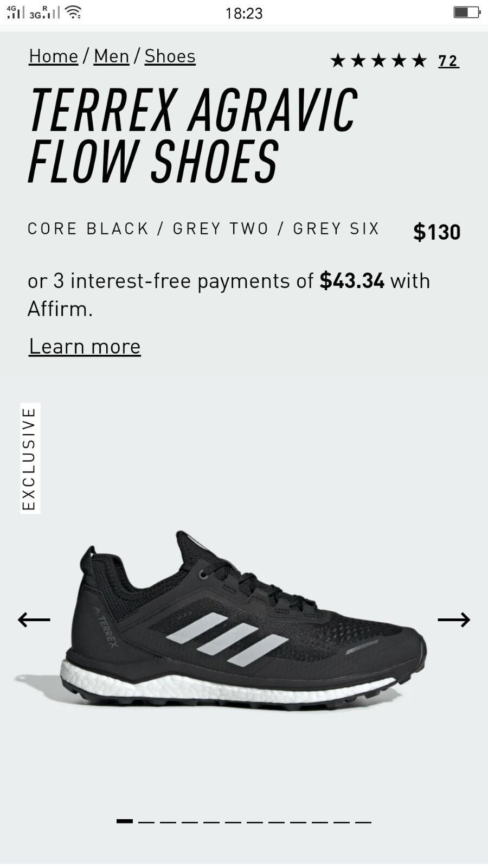The height and width of the screenshot is (868, 488).
Task: Tap the $130 price label
Action: (x=437, y=232)
